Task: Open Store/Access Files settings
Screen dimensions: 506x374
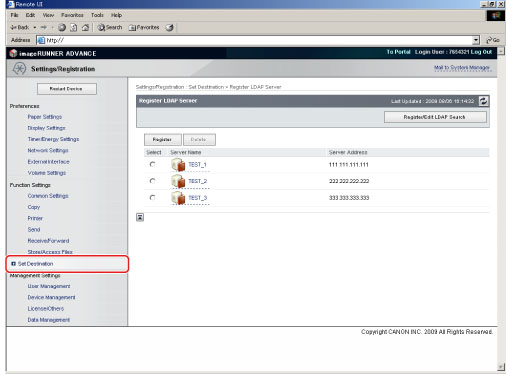Action: 50,252
